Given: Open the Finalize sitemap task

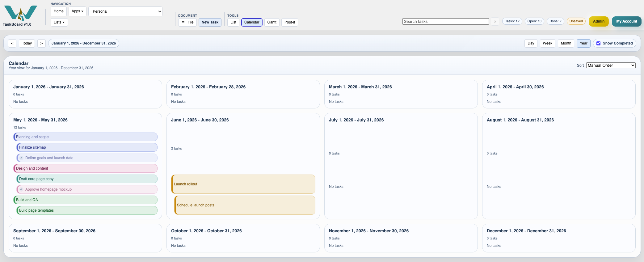Looking at the screenshot, I should click(87, 147).
